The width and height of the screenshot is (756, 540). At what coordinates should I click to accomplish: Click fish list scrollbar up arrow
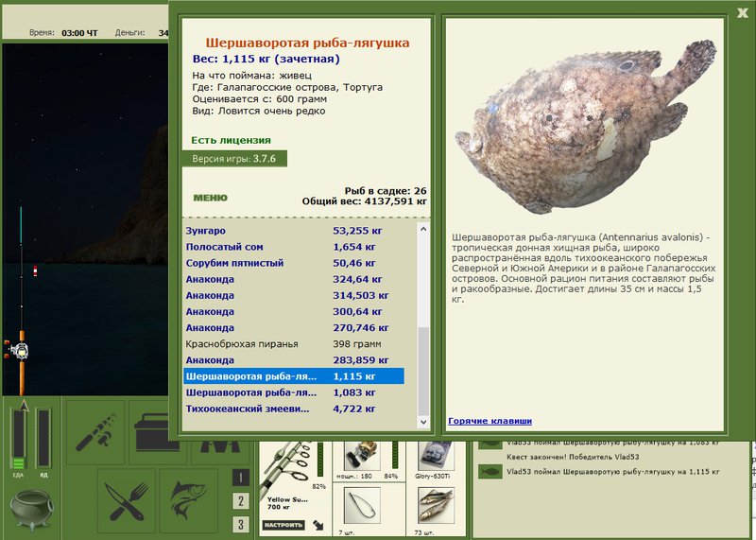423,229
